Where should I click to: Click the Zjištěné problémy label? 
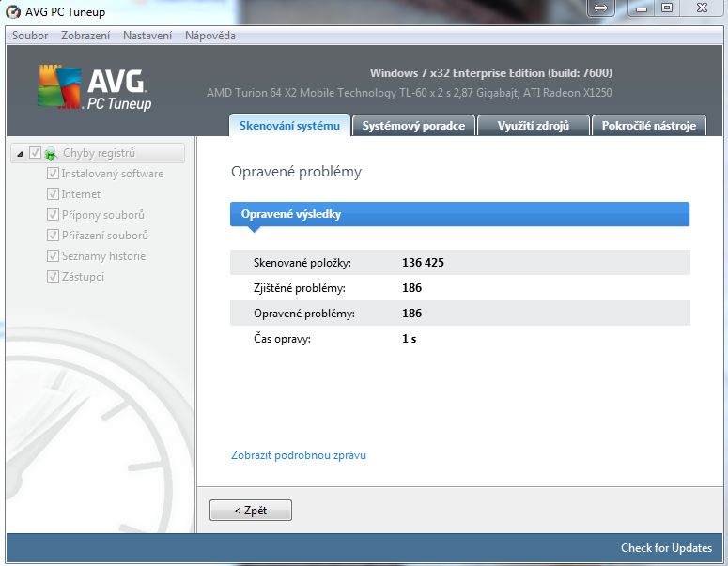[x=300, y=288]
